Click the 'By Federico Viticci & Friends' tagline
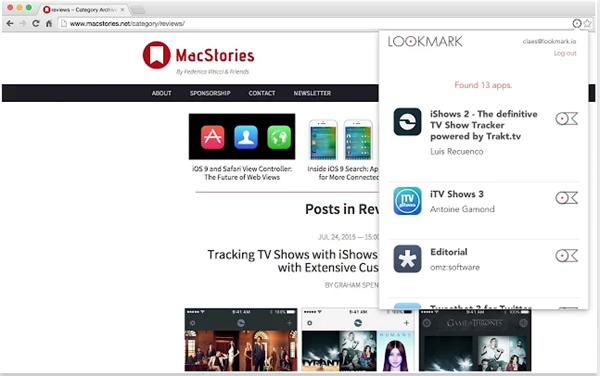 coord(212,72)
